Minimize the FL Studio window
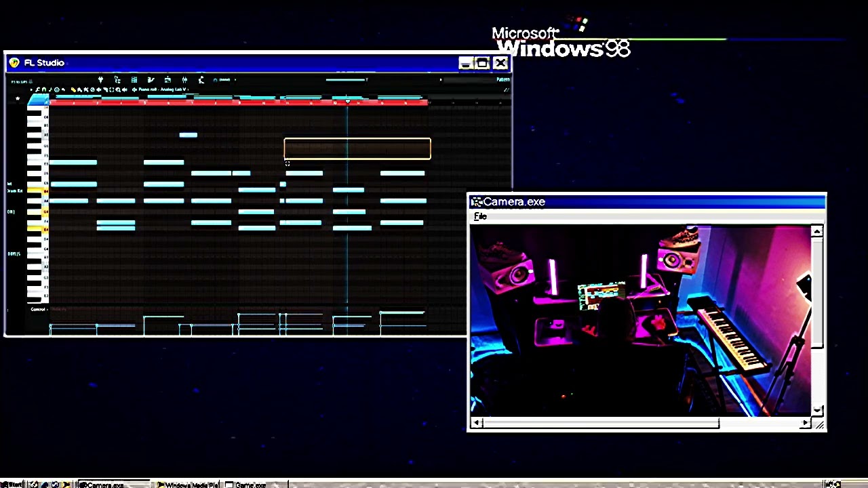Screen dimensions: 868x488 (x=465, y=63)
